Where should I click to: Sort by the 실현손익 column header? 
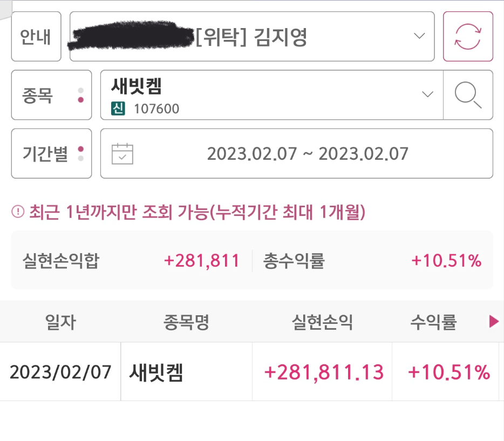click(x=322, y=321)
